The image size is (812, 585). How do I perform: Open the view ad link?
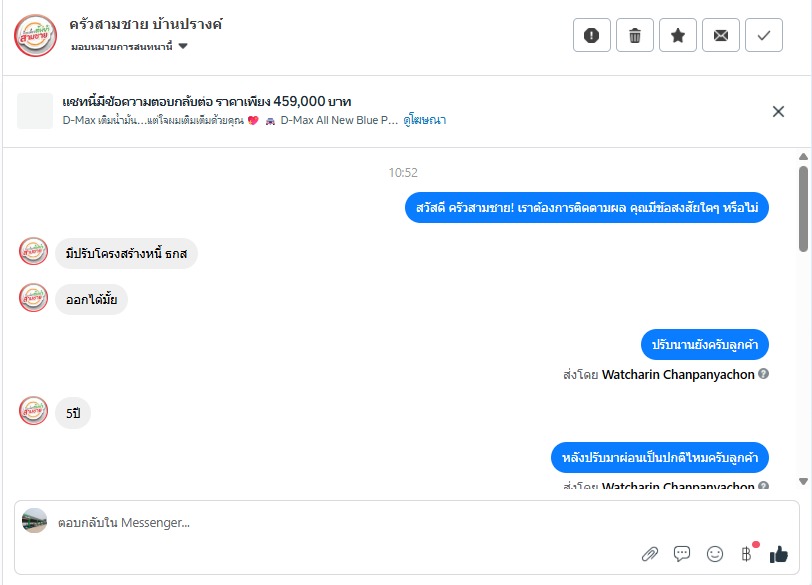[425, 120]
